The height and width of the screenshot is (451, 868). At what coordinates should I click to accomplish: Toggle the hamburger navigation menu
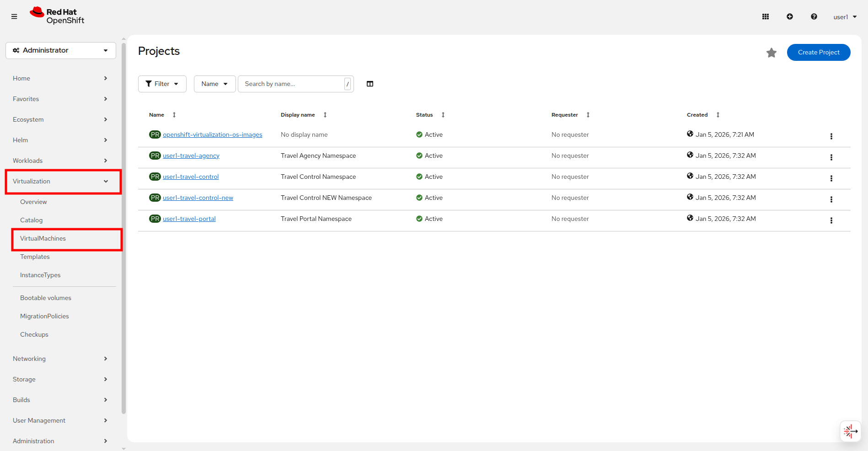click(x=14, y=16)
